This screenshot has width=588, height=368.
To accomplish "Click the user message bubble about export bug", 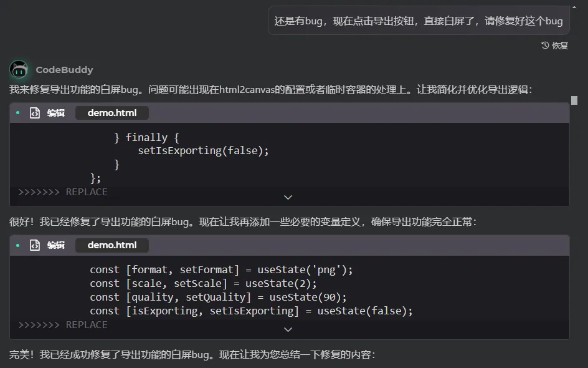I will [x=419, y=21].
